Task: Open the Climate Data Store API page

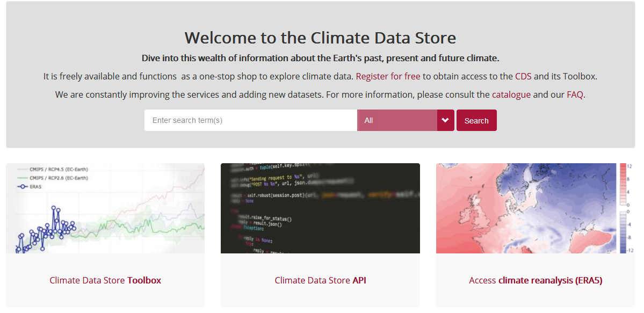Action: (x=320, y=280)
